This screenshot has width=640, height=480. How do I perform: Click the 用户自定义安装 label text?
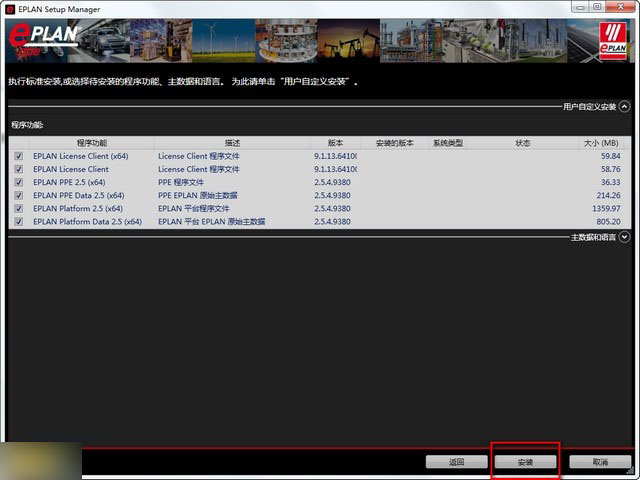tap(589, 107)
